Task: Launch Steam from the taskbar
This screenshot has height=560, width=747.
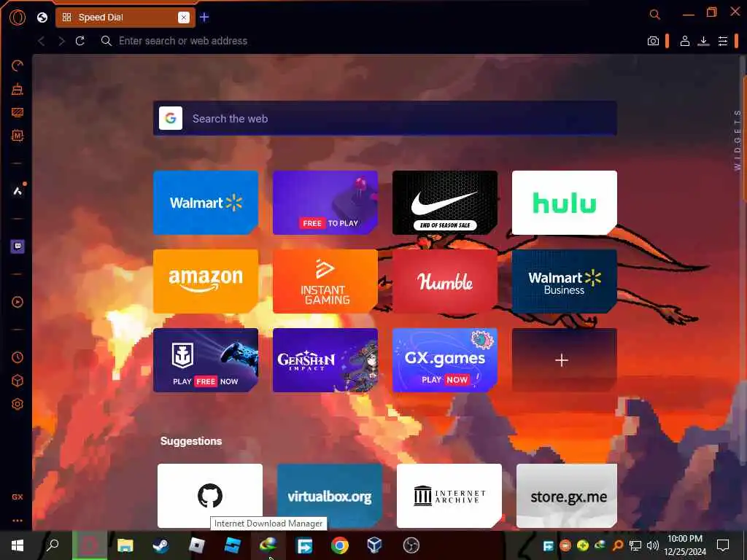Action: [160, 545]
